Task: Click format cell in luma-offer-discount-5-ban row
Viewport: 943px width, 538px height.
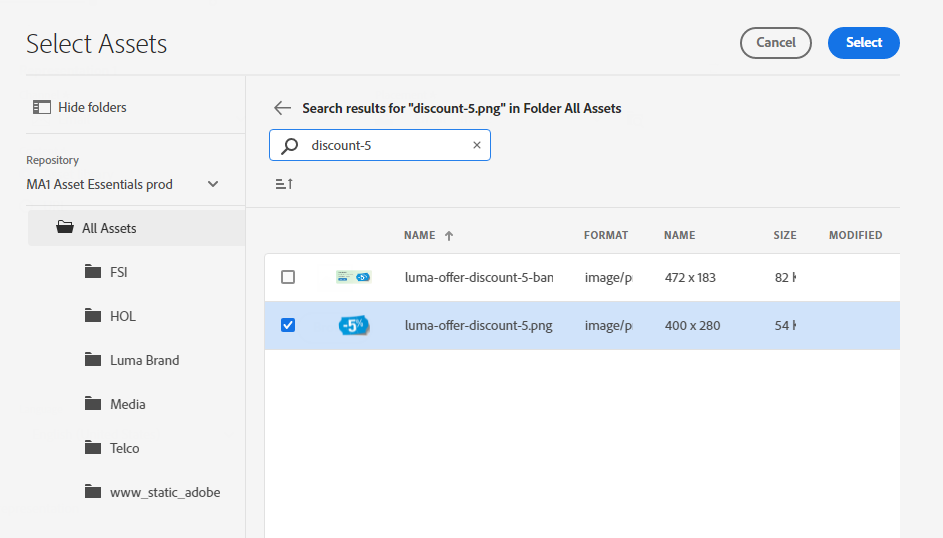Action: (609, 277)
